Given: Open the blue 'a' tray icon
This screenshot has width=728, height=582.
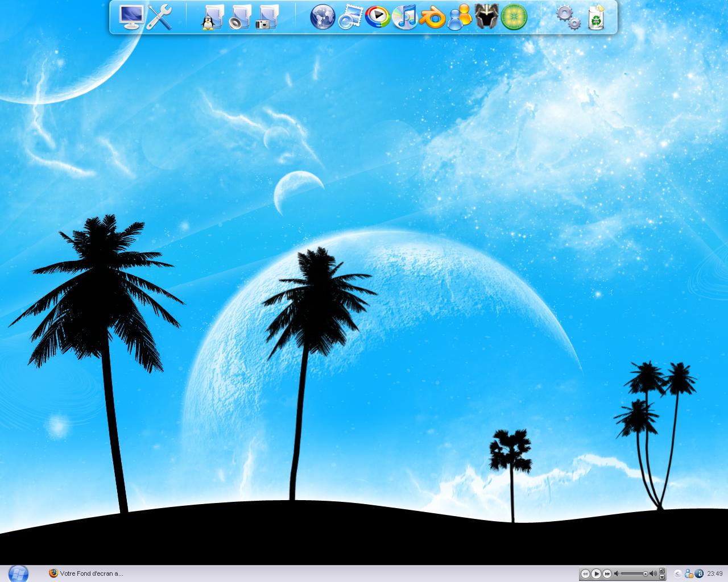Looking at the screenshot, I should pyautogui.click(x=699, y=573).
